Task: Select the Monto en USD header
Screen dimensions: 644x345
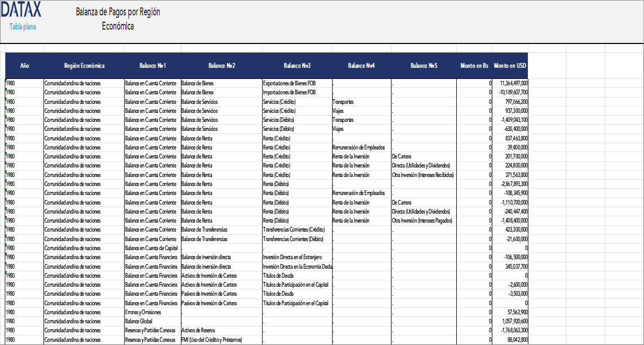Action: [x=509, y=66]
